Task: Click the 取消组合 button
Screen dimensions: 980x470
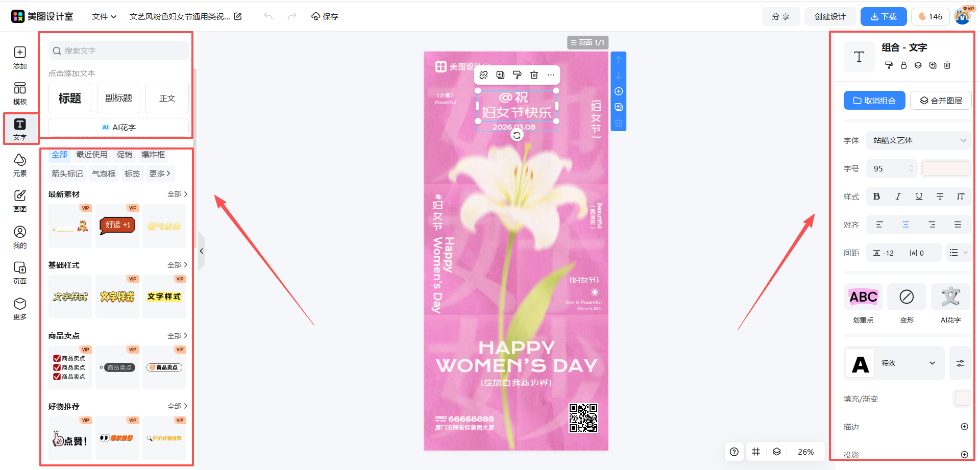Action: (x=874, y=101)
